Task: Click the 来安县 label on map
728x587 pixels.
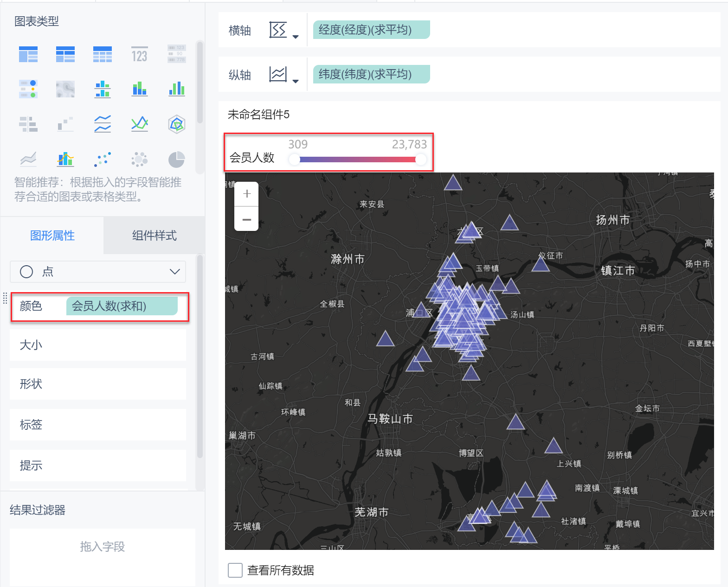Action: pyautogui.click(x=372, y=204)
